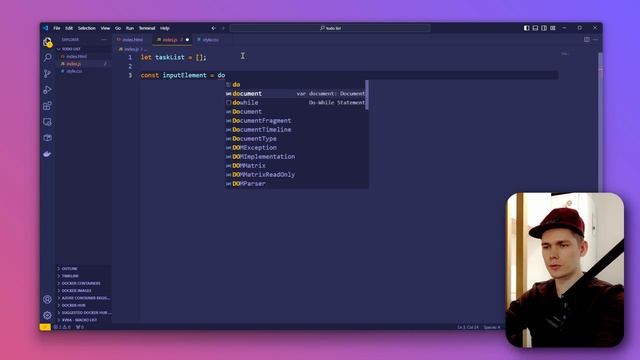
Task: Click the suggestion list scrollbar
Action: pyautogui.click(x=367, y=95)
